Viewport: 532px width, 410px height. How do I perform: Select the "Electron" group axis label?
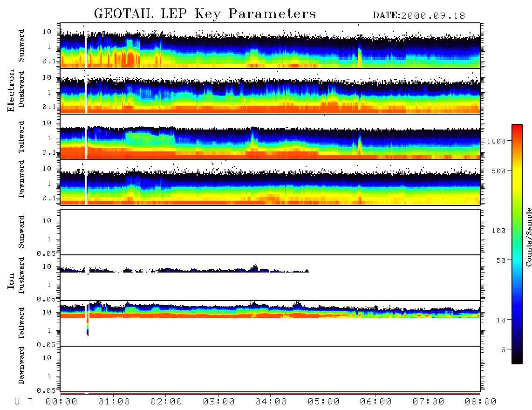click(11, 90)
